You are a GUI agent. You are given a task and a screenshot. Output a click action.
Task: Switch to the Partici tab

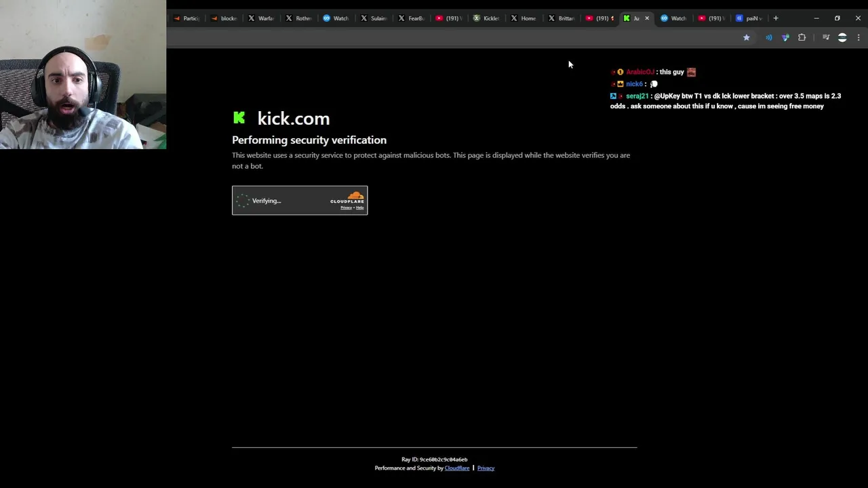pyautogui.click(x=186, y=18)
